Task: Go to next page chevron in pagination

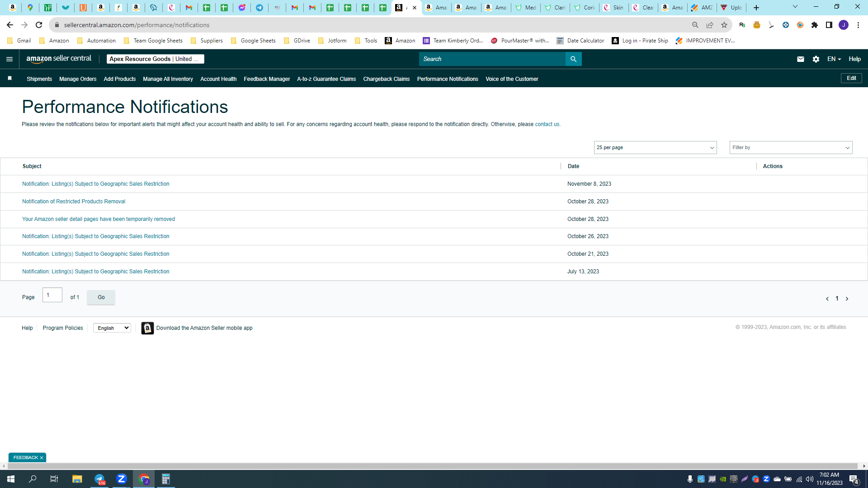Action: 847,299
